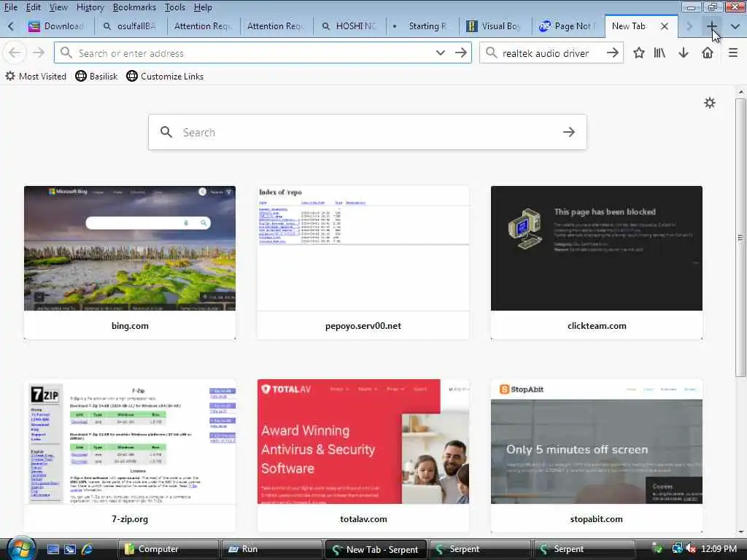Open the clickteam.com top site tile
The width and height of the screenshot is (747, 560).
point(597,262)
